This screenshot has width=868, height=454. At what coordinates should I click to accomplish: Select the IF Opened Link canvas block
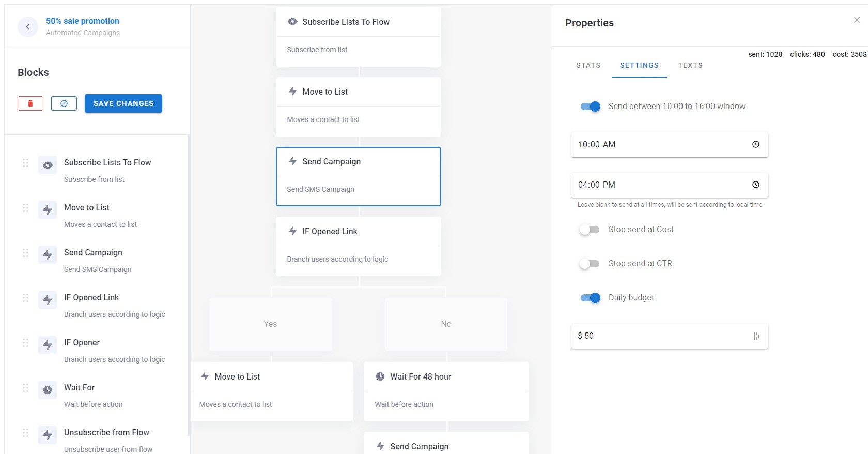point(359,246)
